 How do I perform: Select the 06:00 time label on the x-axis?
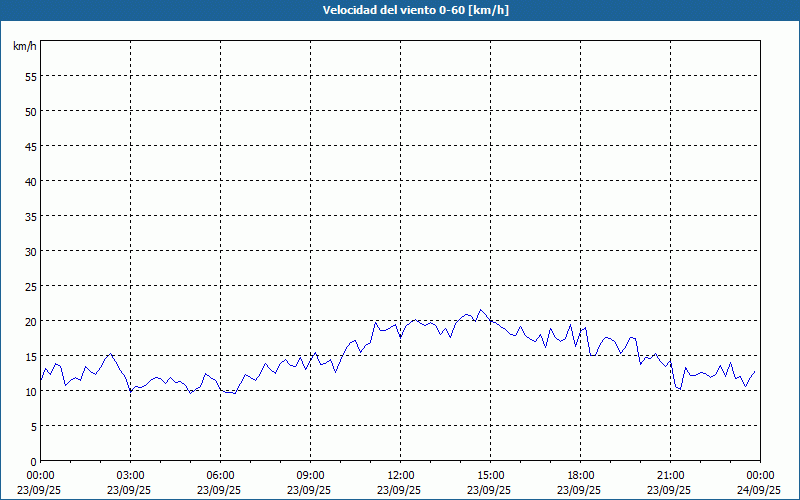click(220, 475)
